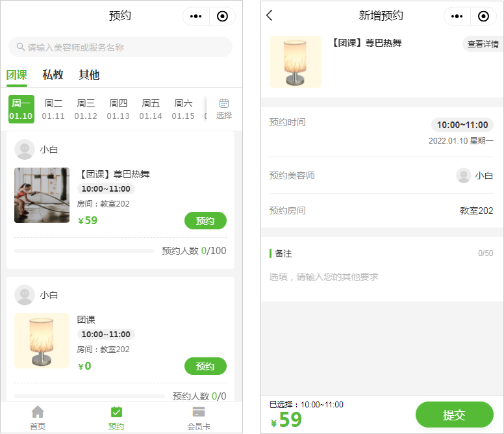Open the three-dot menu on booking list page
Image resolution: width=504 pixels, height=434 pixels.
pyautogui.click(x=196, y=17)
